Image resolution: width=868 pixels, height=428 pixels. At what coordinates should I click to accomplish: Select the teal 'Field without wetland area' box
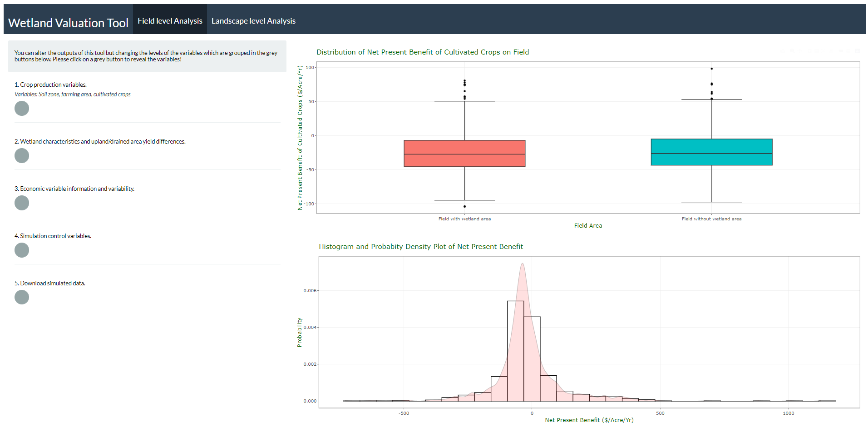click(x=711, y=152)
